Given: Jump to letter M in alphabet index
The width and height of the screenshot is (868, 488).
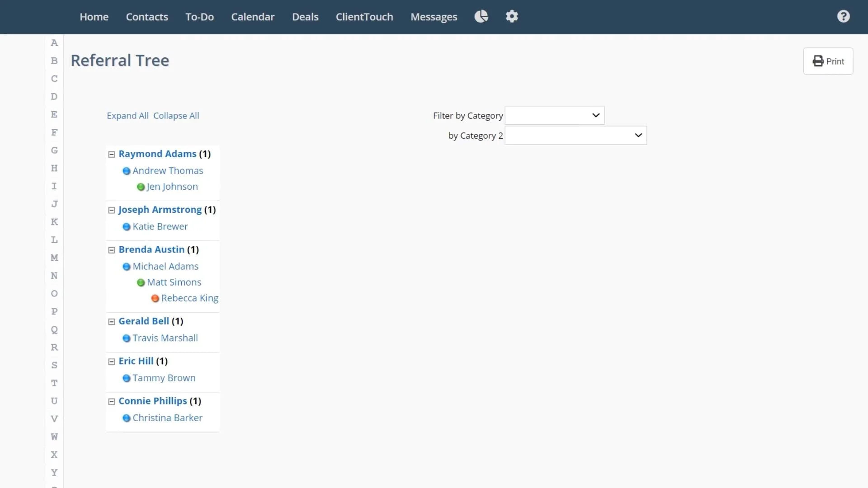Looking at the screenshot, I should 54,258.
